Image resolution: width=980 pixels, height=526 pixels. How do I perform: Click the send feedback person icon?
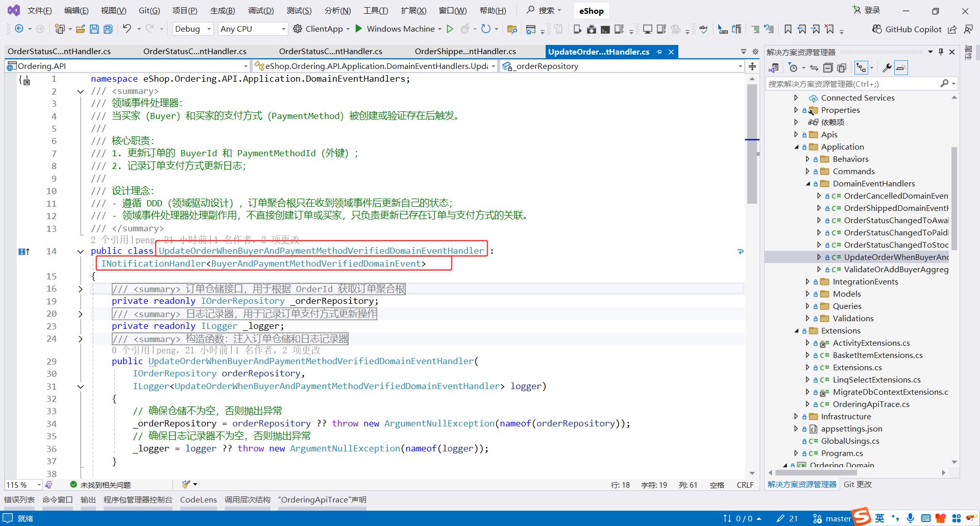click(x=968, y=29)
